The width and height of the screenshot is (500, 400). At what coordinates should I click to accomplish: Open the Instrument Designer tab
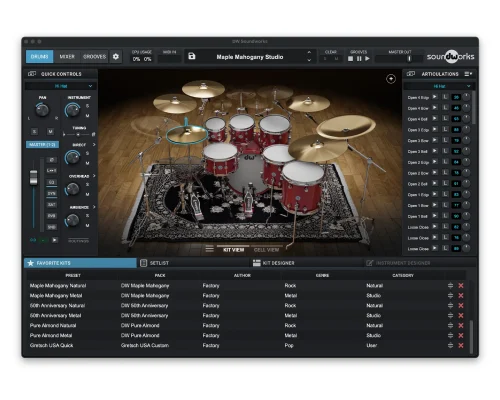point(419,263)
